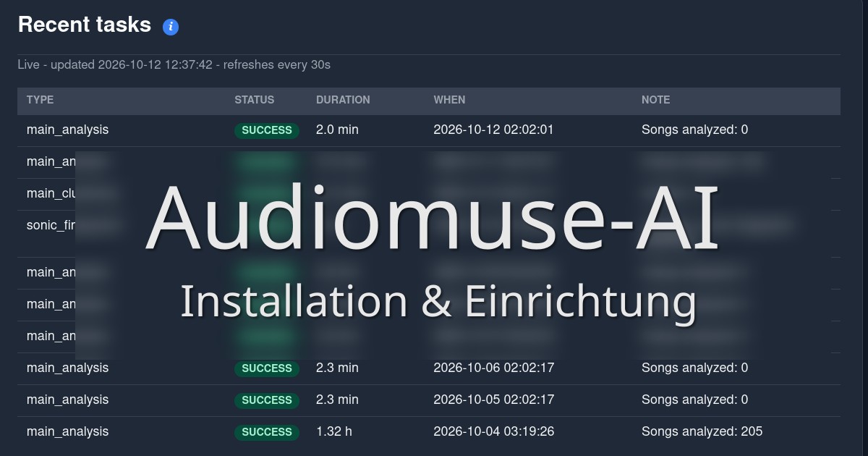
Task: Click the NOTE column header
Action: pyautogui.click(x=656, y=100)
